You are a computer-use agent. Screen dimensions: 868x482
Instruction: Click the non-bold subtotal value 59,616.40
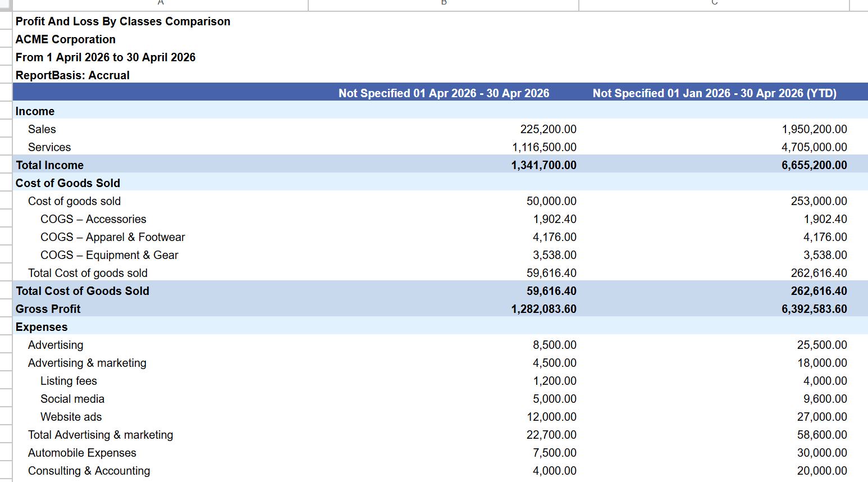click(x=551, y=273)
